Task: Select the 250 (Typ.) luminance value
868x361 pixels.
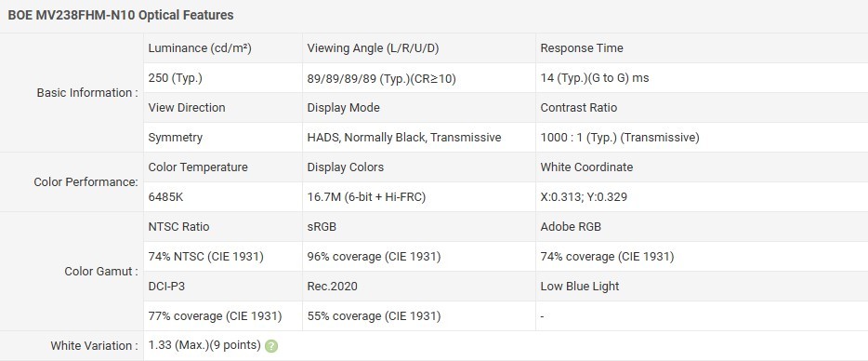Action: point(176,78)
